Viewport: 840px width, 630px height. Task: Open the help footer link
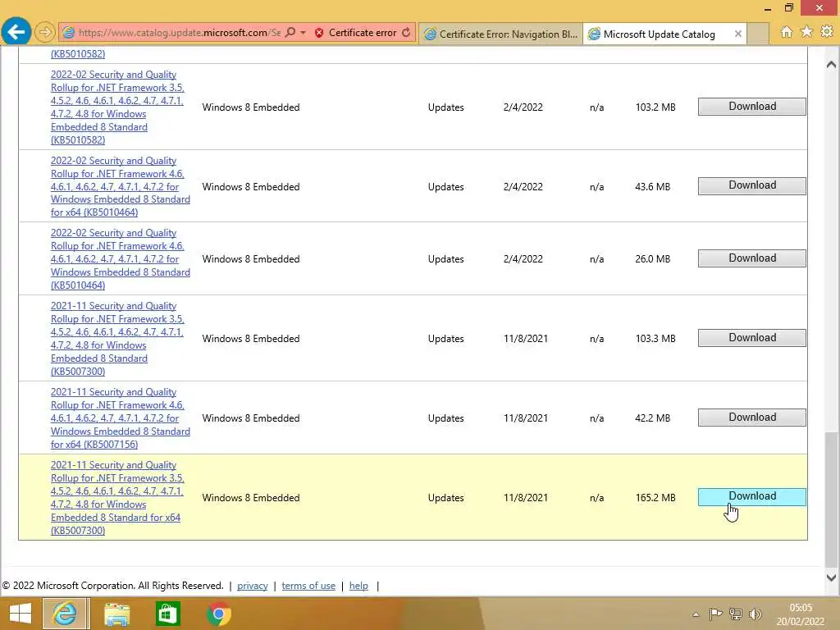pos(358,586)
